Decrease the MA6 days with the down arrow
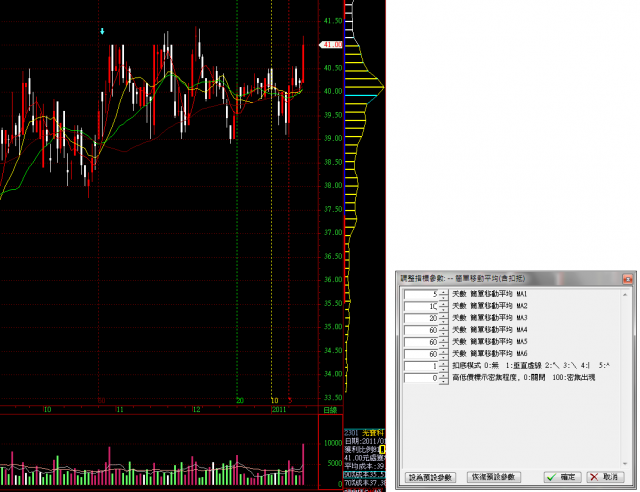 pyautogui.click(x=444, y=356)
